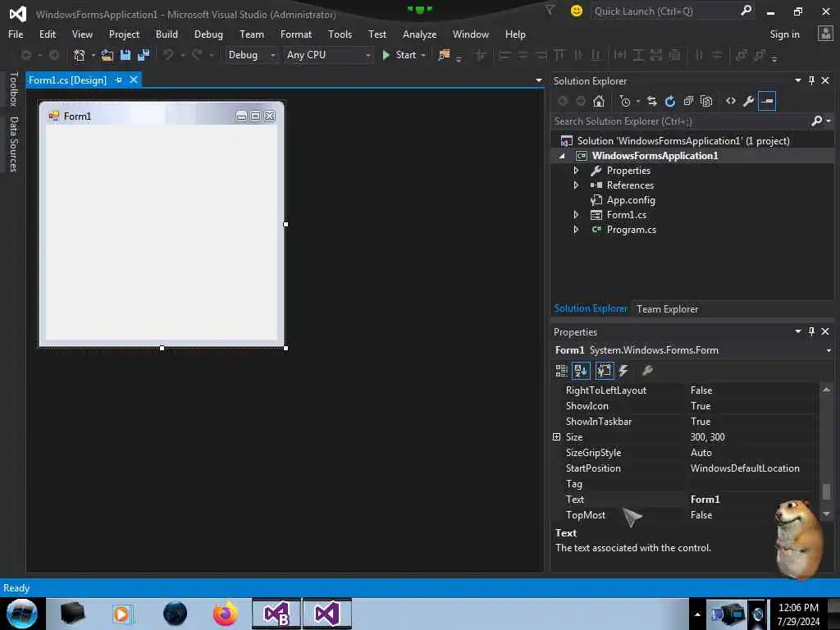Open Windows Media Player from the taskbar

pyautogui.click(x=121, y=614)
